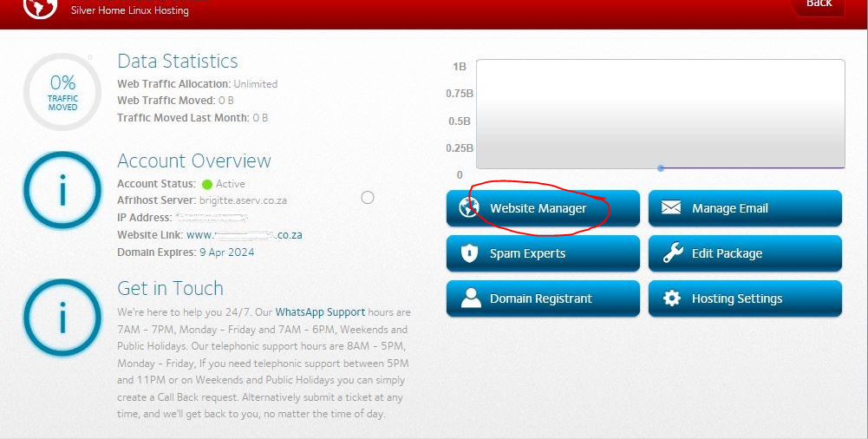The height and width of the screenshot is (439, 868).
Task: Click the Get in Touch heading
Action: coord(170,289)
